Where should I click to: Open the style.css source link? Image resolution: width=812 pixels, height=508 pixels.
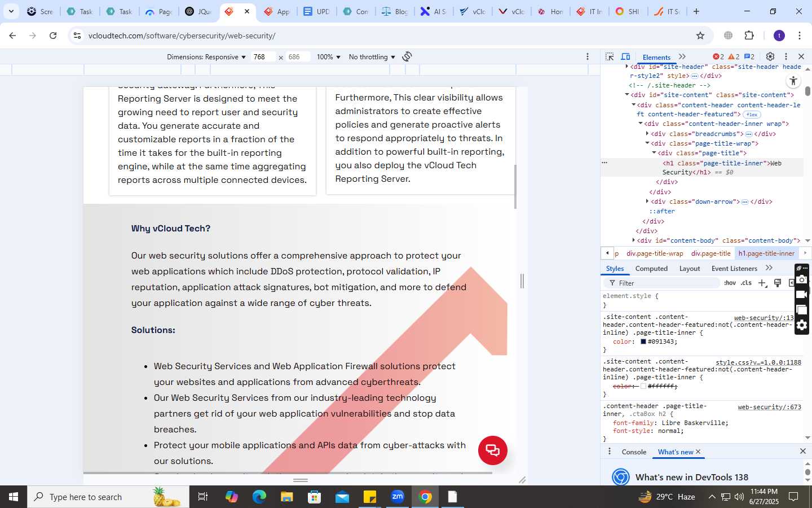click(x=758, y=362)
